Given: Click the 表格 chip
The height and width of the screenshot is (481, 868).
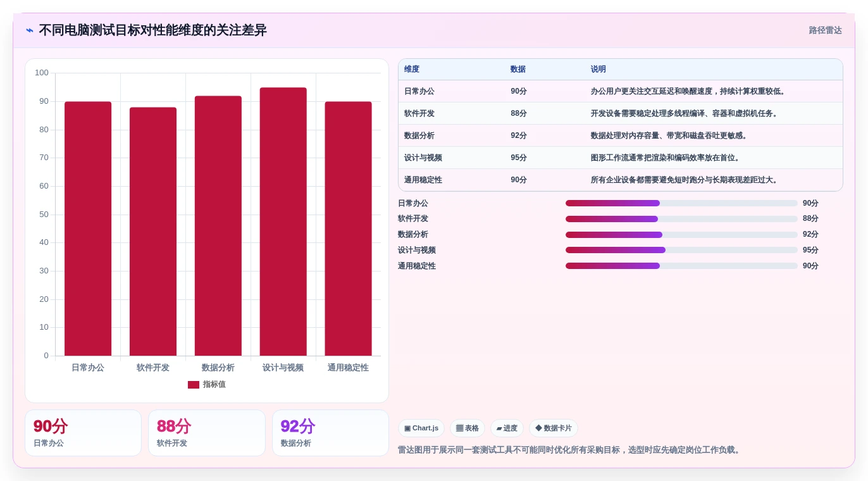Looking at the screenshot, I should [468, 428].
